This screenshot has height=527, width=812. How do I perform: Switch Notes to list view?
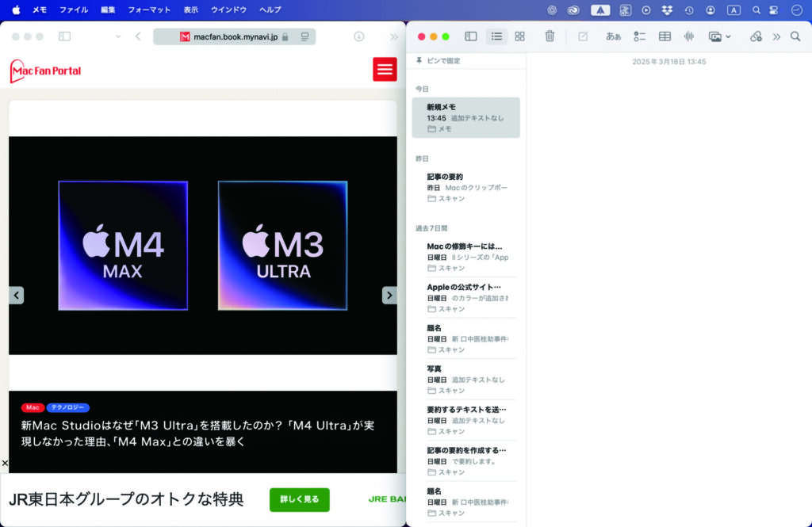(x=496, y=36)
